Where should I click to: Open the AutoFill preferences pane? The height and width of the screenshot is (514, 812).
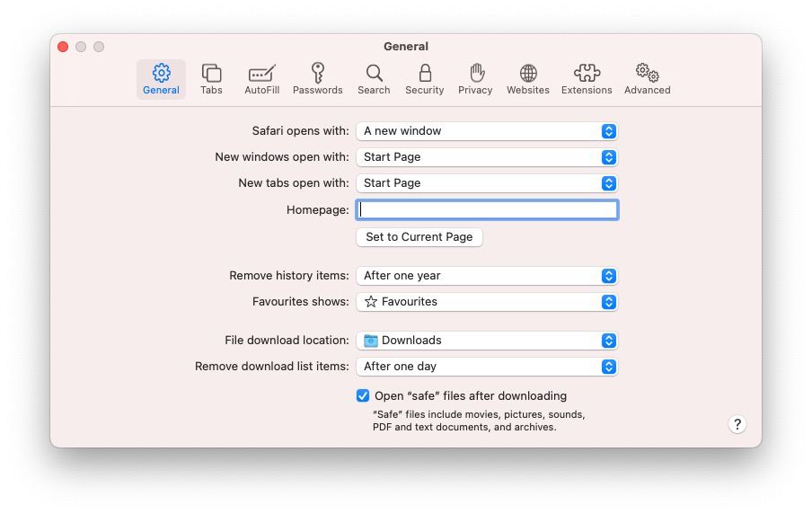click(262, 79)
